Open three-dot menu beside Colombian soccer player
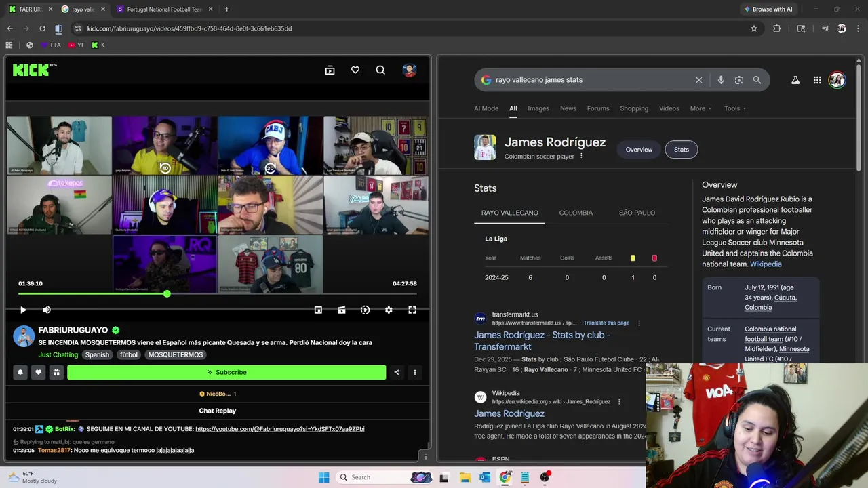Image resolution: width=868 pixels, height=488 pixels. (581, 157)
